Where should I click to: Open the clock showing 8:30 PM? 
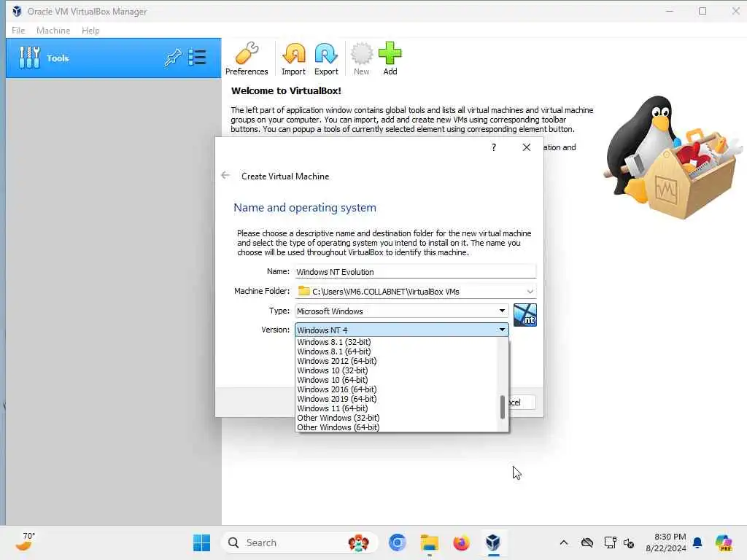pyautogui.click(x=666, y=542)
